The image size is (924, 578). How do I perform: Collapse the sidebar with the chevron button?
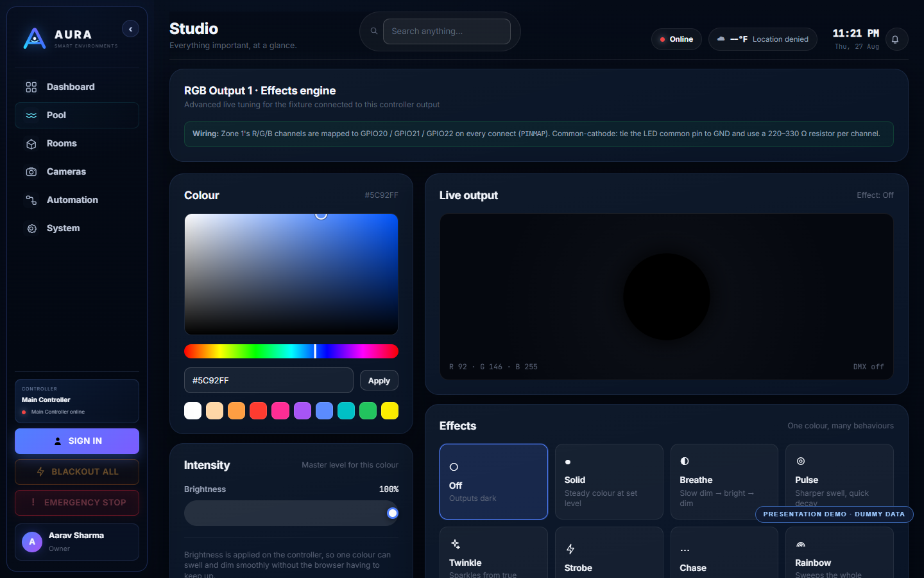(130, 29)
